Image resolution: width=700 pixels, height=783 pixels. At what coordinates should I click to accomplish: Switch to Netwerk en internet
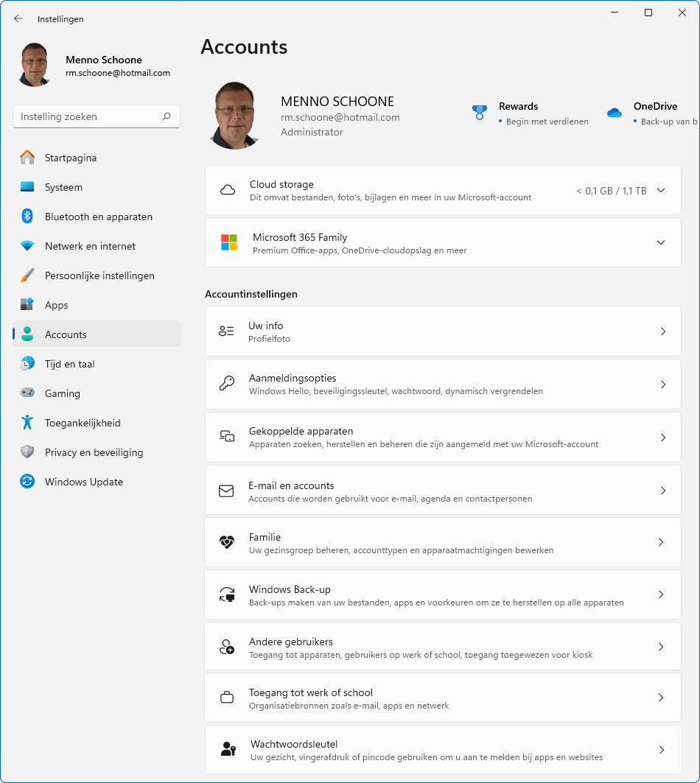(97, 246)
